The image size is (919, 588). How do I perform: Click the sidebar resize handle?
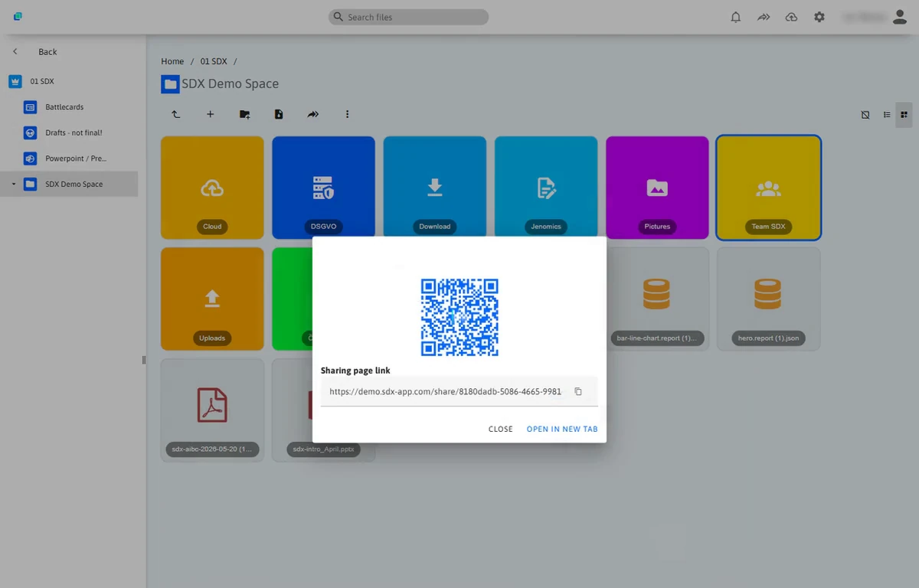click(143, 360)
